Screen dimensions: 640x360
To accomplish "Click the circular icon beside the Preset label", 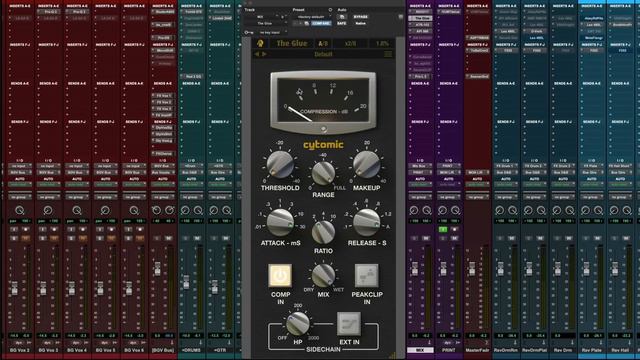I will (330, 10).
